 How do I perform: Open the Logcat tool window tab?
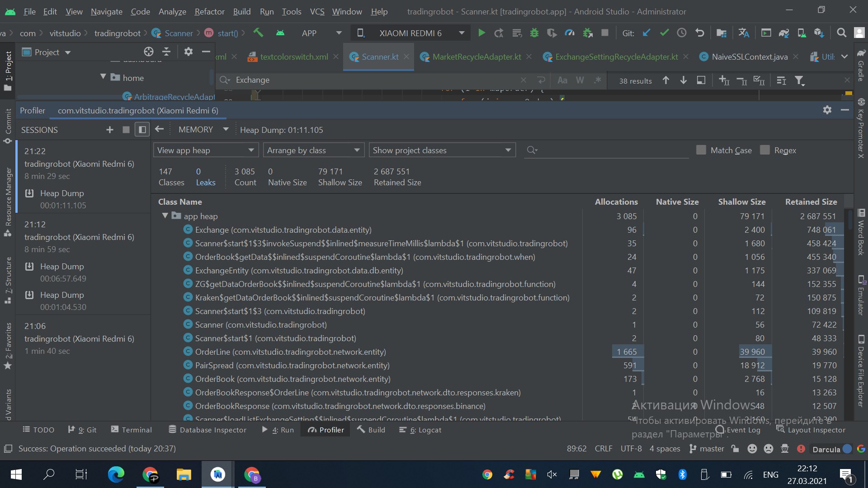tap(420, 430)
